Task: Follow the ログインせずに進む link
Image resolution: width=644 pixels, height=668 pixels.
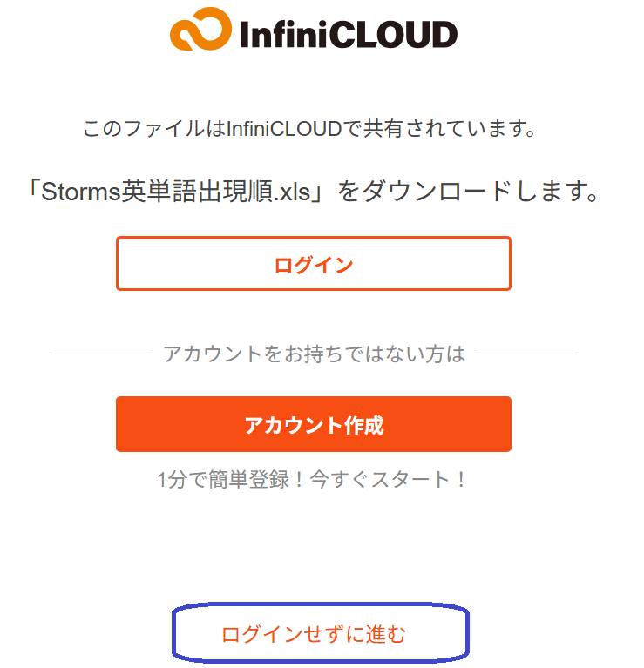Action: click(x=314, y=635)
